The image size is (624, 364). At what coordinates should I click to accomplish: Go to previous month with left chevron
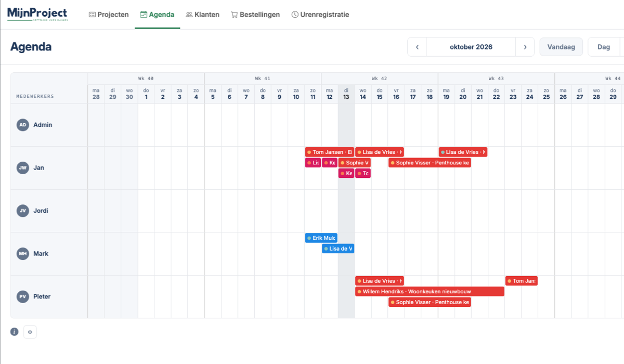point(417,47)
